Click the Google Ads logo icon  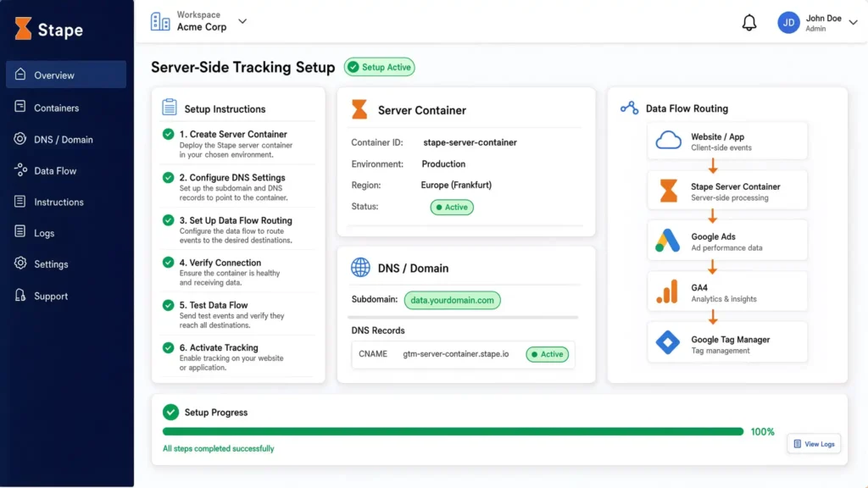(668, 241)
